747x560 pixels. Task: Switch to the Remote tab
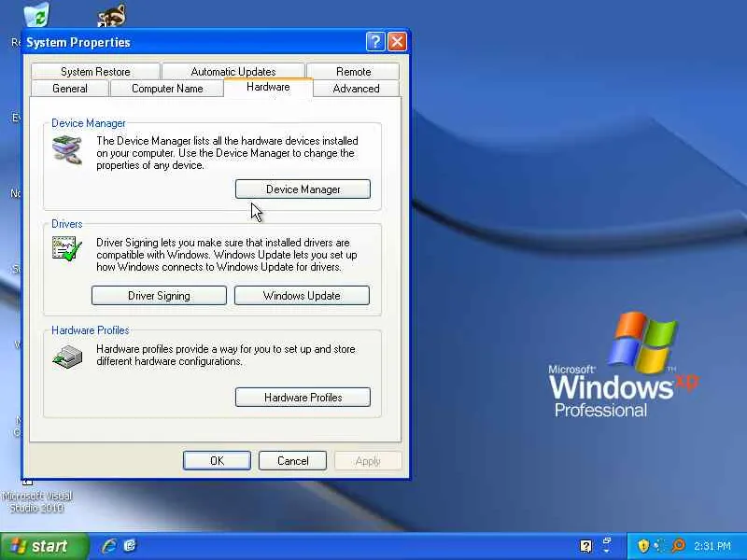353,72
